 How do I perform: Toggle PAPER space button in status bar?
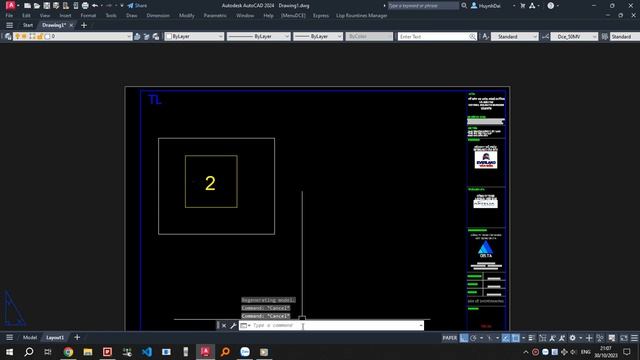click(450, 338)
